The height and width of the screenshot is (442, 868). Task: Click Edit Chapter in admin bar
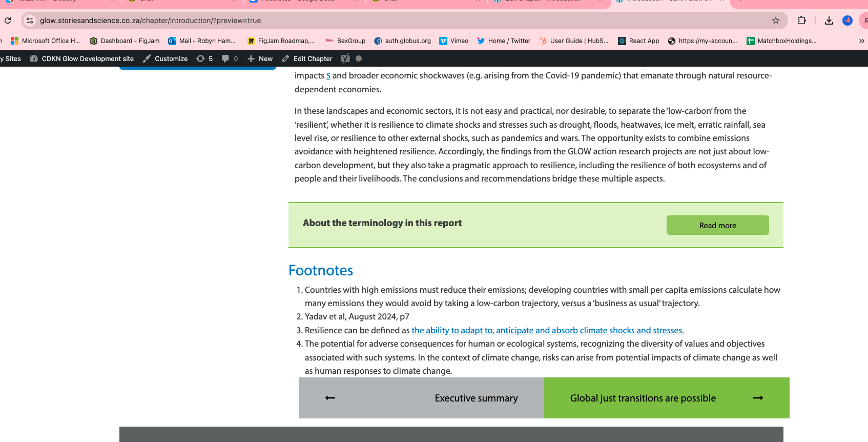[307, 58]
